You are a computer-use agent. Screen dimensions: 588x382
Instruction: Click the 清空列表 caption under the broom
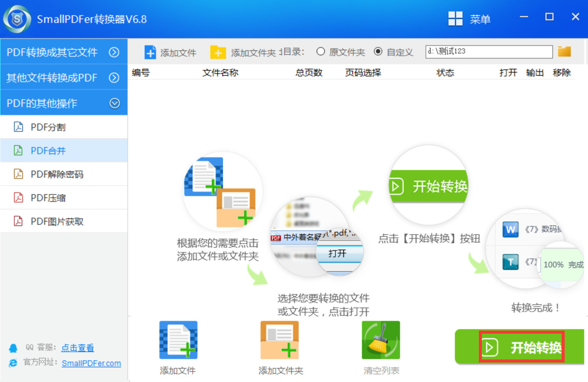pos(381,371)
